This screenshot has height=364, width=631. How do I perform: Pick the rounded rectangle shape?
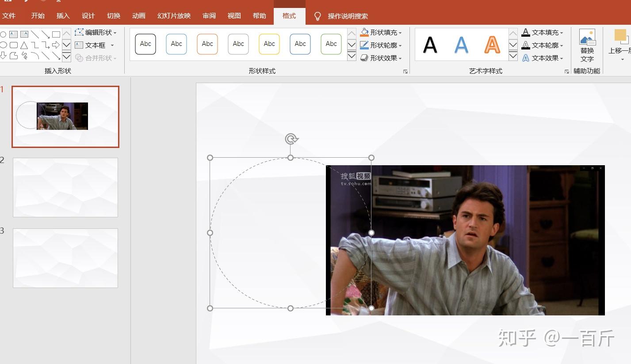[x=13, y=45]
